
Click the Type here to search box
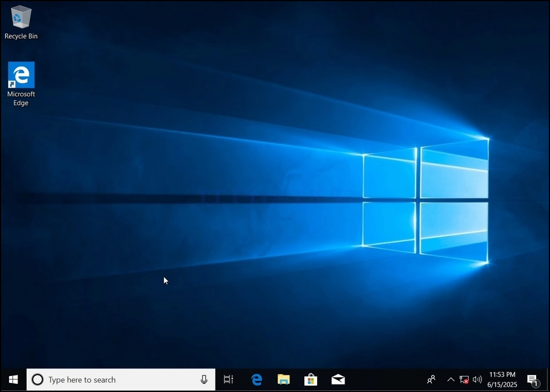point(121,380)
